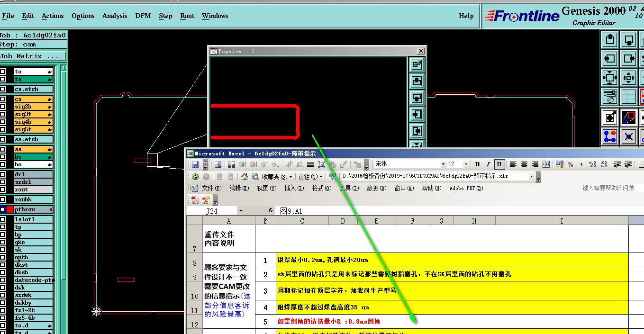Toggle the grid icon in Genesis toolbar
The height and width of the screenshot is (334, 644).
629,96
